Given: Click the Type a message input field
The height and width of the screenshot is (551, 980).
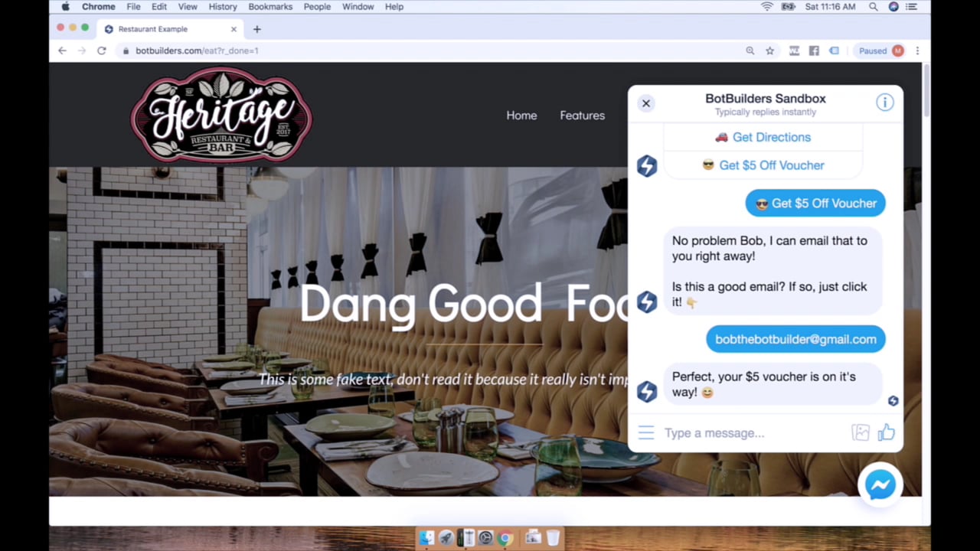Looking at the screenshot, I should [750, 433].
